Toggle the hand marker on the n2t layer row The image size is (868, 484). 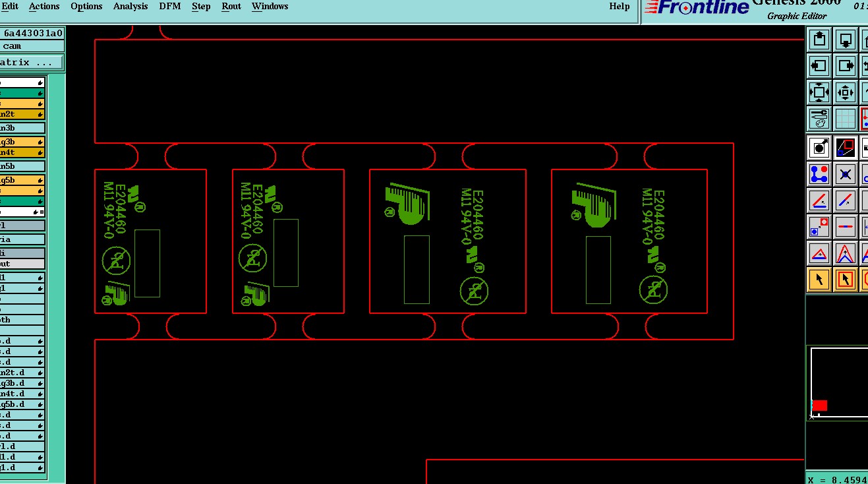point(41,114)
